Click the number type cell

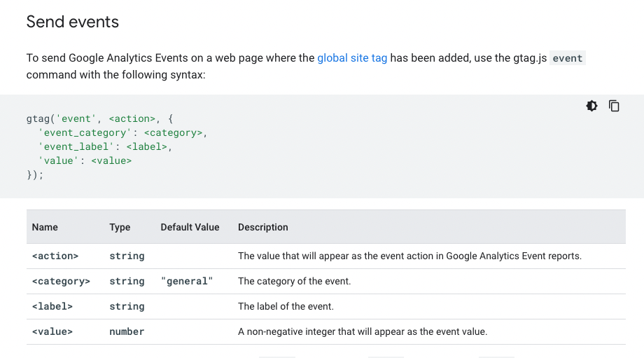[x=127, y=331]
